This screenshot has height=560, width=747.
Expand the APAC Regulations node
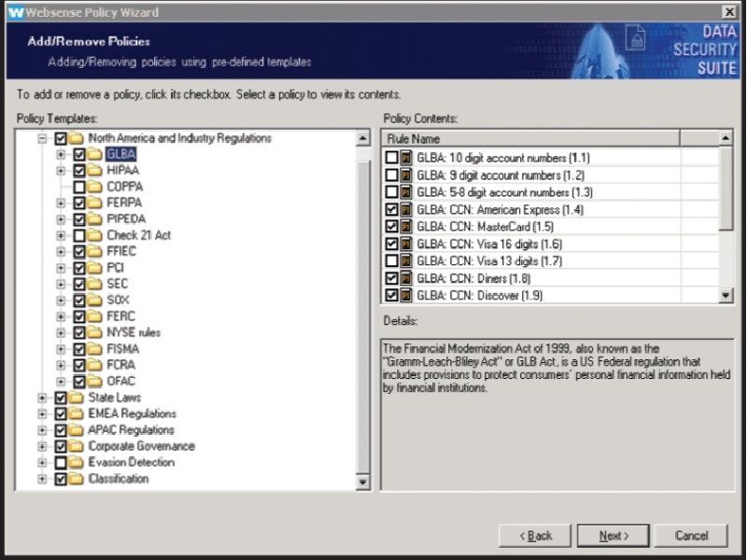pos(42,430)
